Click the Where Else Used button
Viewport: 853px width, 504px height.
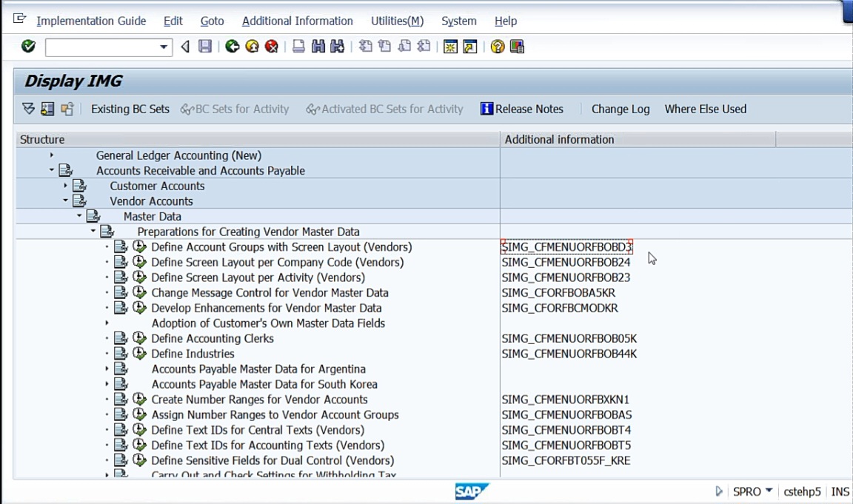pyautogui.click(x=706, y=109)
